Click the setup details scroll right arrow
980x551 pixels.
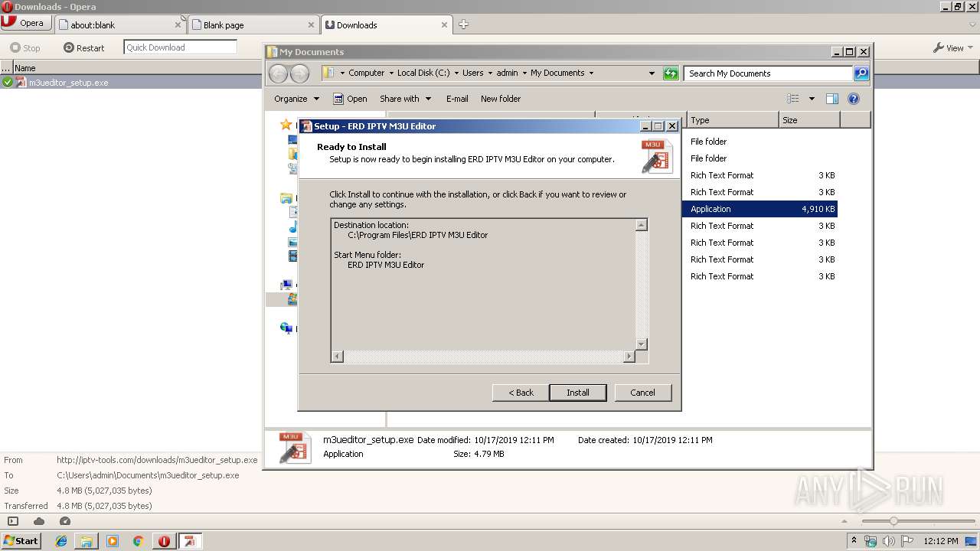629,357
